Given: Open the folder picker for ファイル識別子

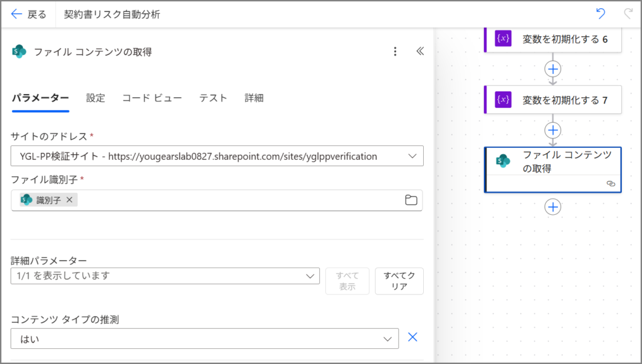Looking at the screenshot, I should tap(411, 200).
